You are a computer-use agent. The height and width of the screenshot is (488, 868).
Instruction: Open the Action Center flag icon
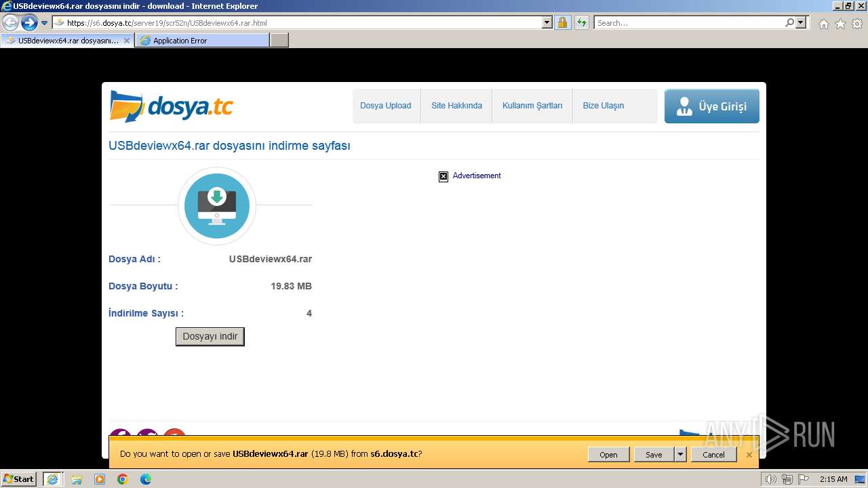click(x=804, y=479)
